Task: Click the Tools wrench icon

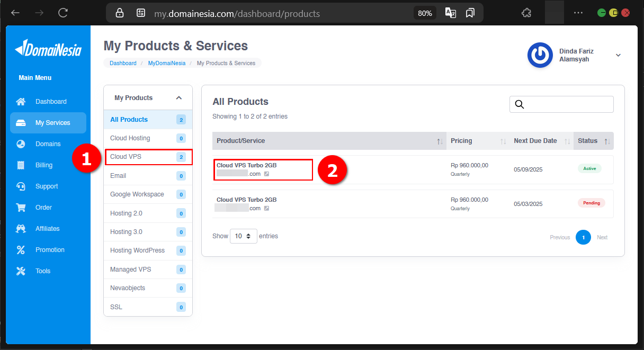Action: [x=21, y=271]
